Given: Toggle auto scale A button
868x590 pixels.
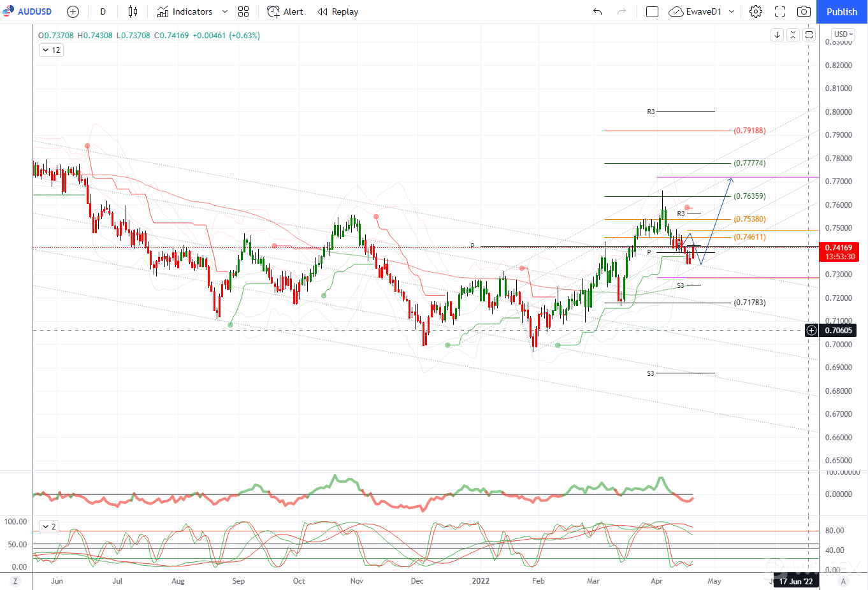Looking at the screenshot, I should pyautogui.click(x=843, y=581).
